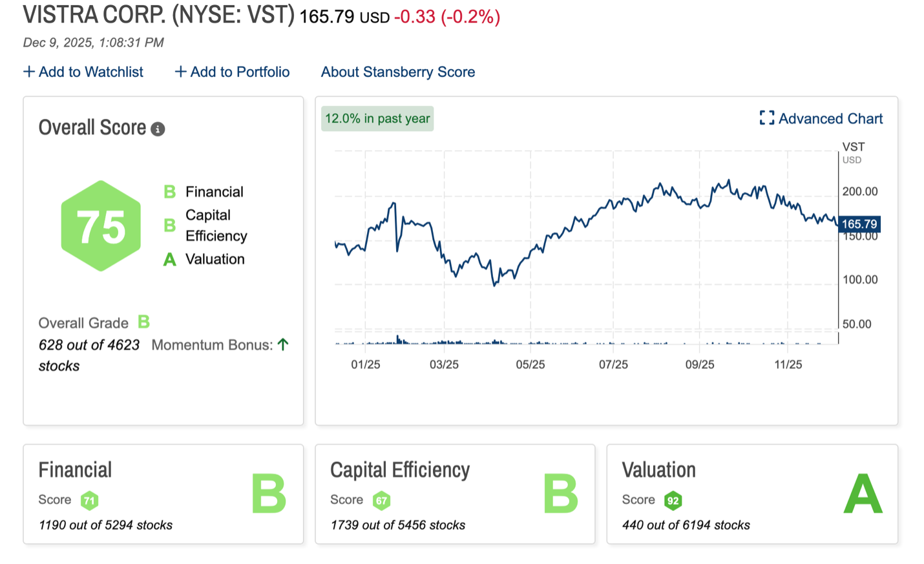This screenshot has width=924, height=564.
Task: Click the 09/25 date on chart axis
Action: point(699,364)
